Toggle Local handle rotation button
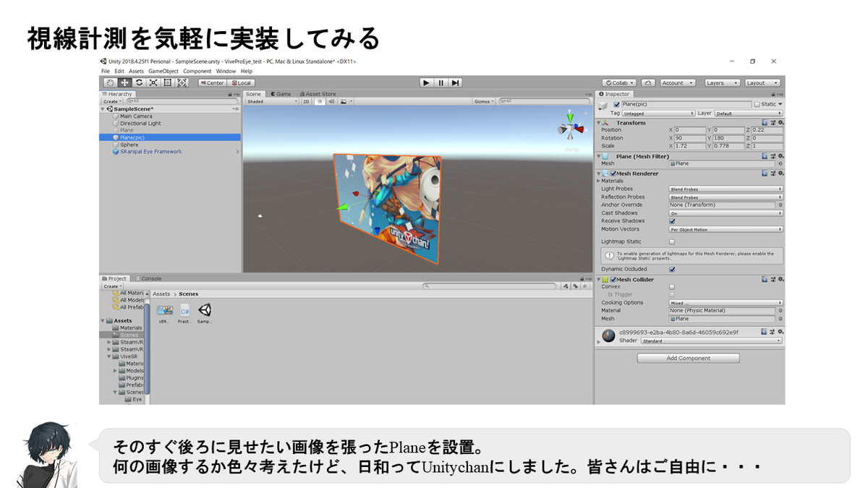This screenshot has height=488, width=868. [x=241, y=82]
